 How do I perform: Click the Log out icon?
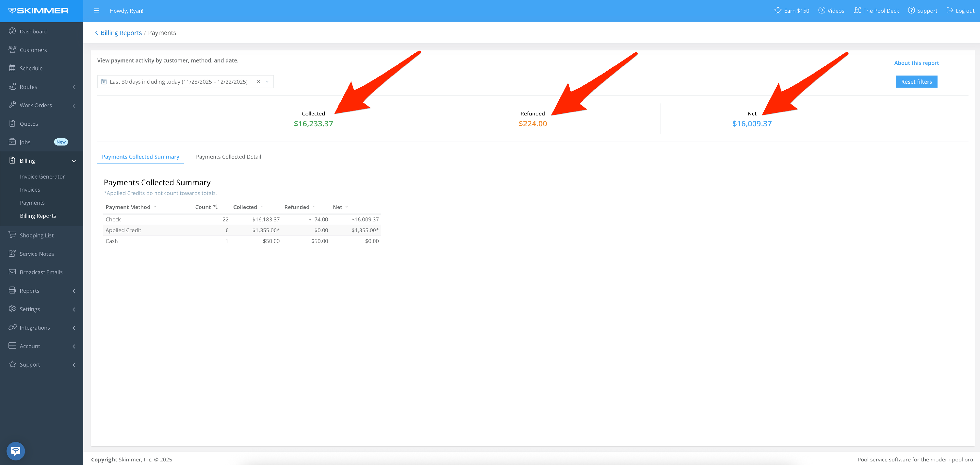(x=950, y=11)
